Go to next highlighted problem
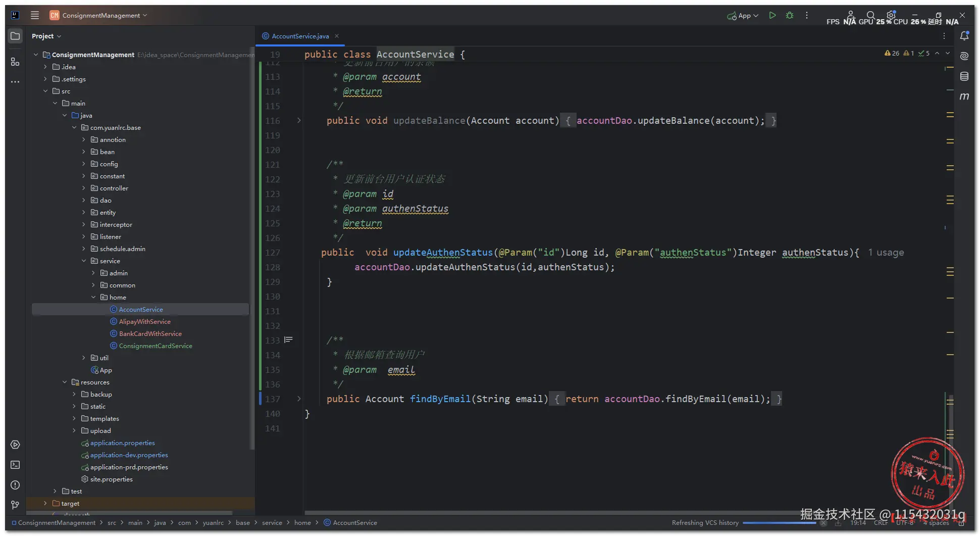 pyautogui.click(x=948, y=53)
